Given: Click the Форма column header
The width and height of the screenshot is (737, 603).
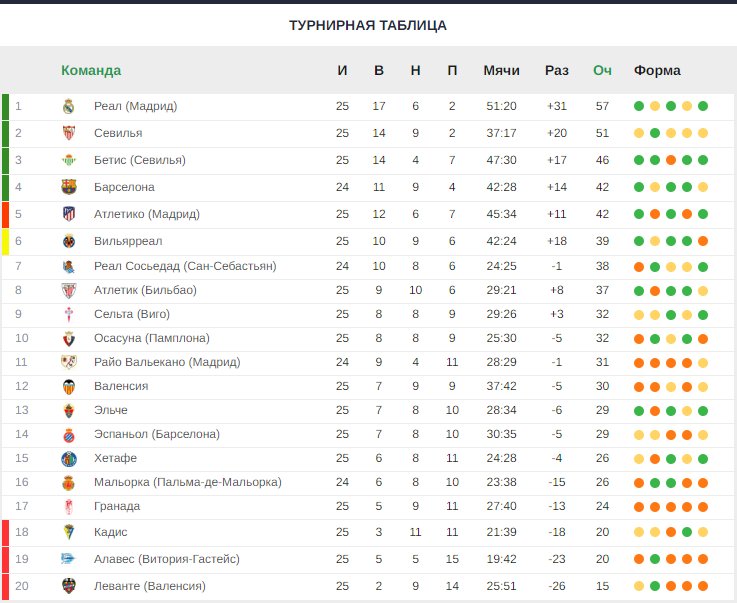Looking at the screenshot, I should click(657, 70).
